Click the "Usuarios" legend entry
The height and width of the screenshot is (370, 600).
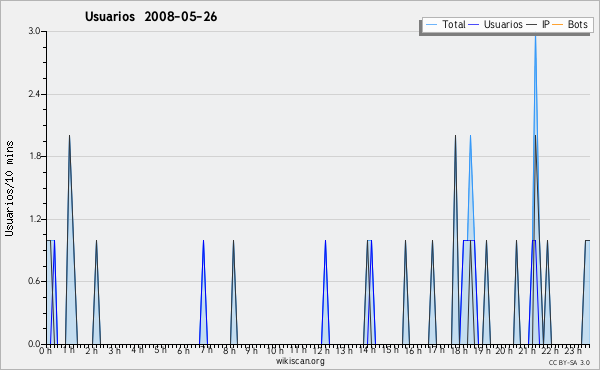coord(503,24)
